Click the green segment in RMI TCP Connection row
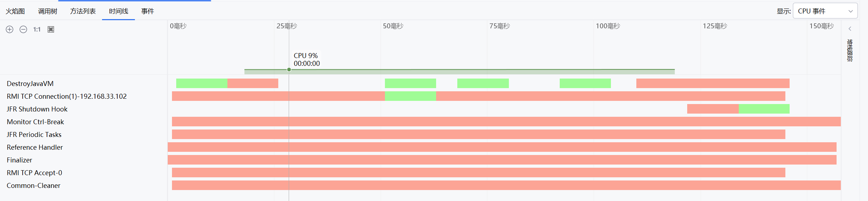 pos(410,96)
